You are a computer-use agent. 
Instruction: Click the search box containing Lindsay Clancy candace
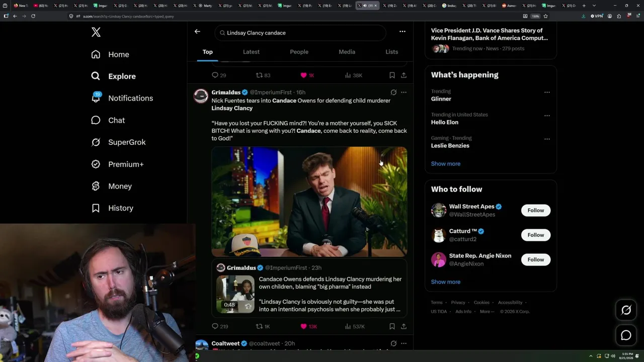(300, 33)
